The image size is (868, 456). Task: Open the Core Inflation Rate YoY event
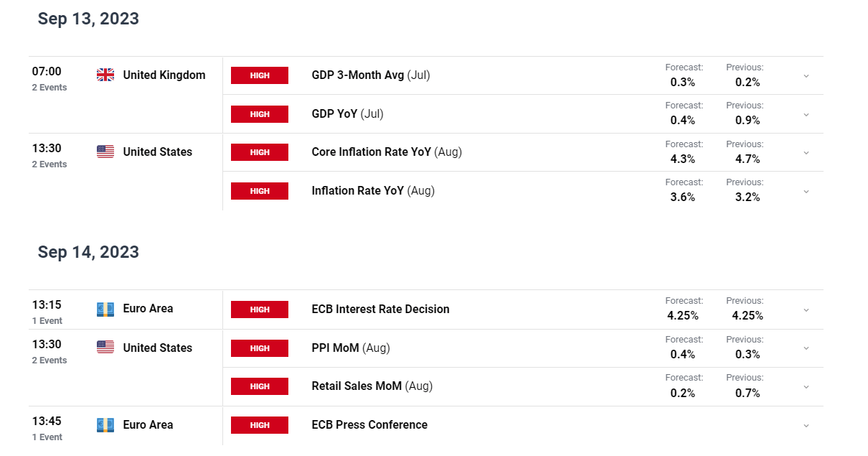[387, 152]
